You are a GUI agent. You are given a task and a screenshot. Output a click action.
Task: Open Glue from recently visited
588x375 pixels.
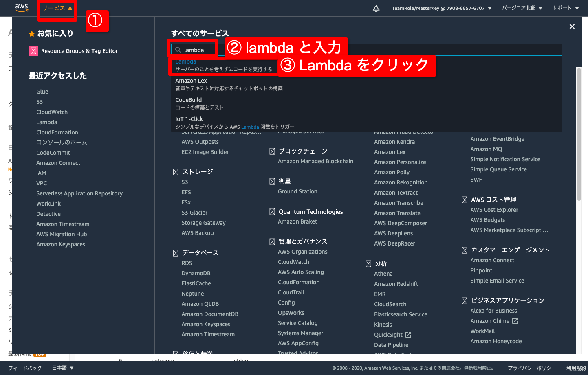[42, 92]
